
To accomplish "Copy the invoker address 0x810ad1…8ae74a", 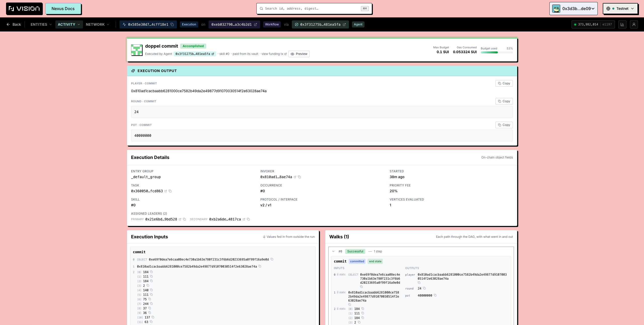I will 299,177.
